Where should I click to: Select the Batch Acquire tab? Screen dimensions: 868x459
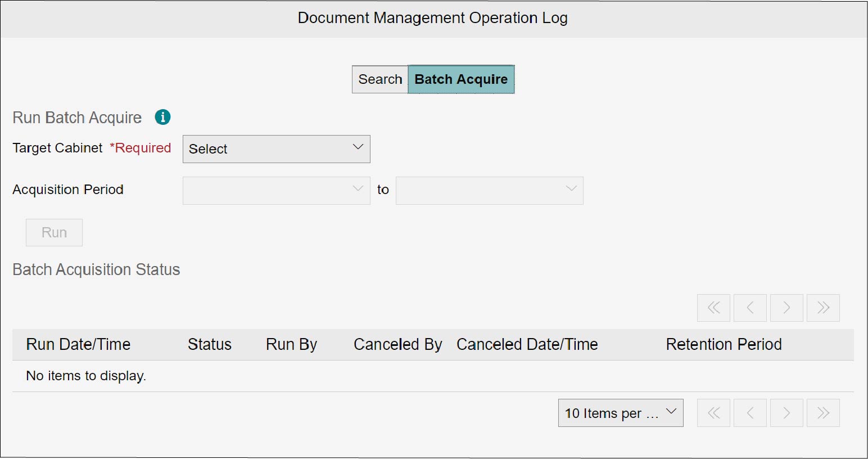pos(461,79)
